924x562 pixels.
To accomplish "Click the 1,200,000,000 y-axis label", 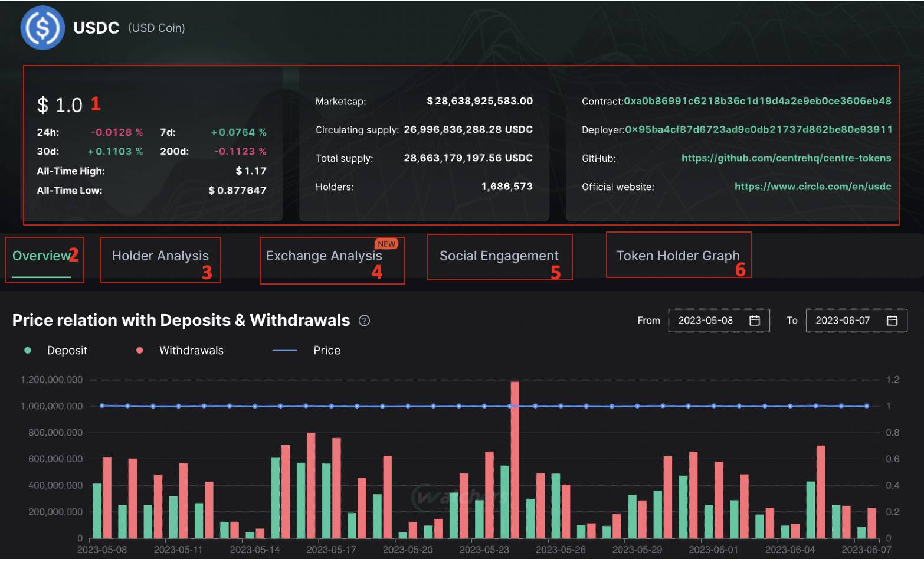I will point(52,380).
